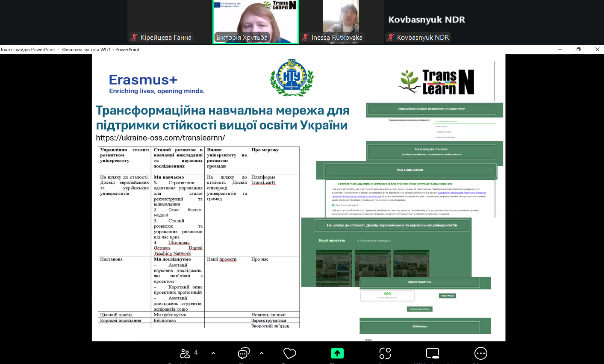604x364 pixels.
Task: Click muted mic icon for Inessa Rutkovska
Action: [x=305, y=38]
